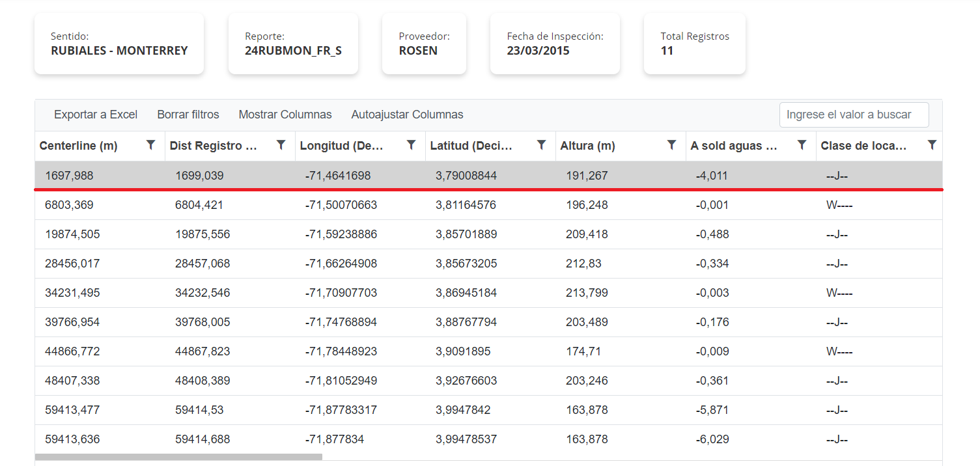Open filter for Centerline (m) column
Viewport: 980px width, 466px height.
pos(151,145)
